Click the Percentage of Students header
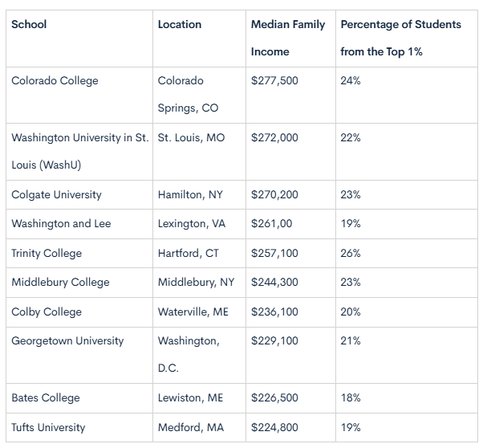487x448 pixels. pos(400,38)
